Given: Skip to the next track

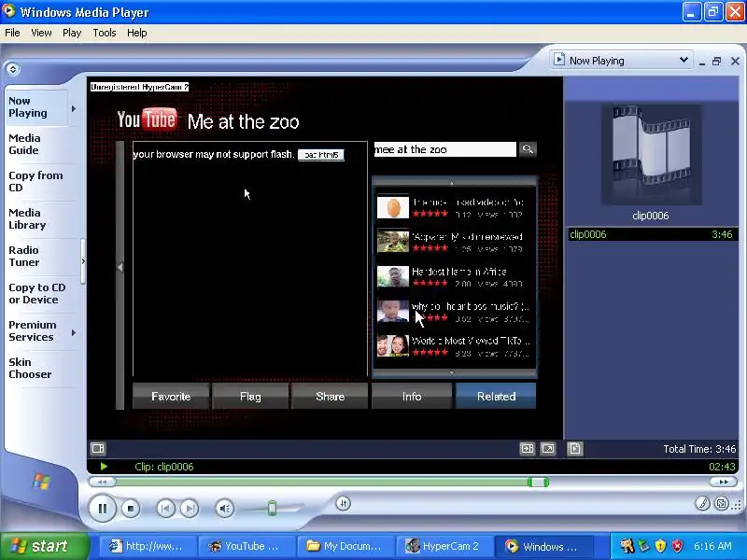Looking at the screenshot, I should click(190, 509).
